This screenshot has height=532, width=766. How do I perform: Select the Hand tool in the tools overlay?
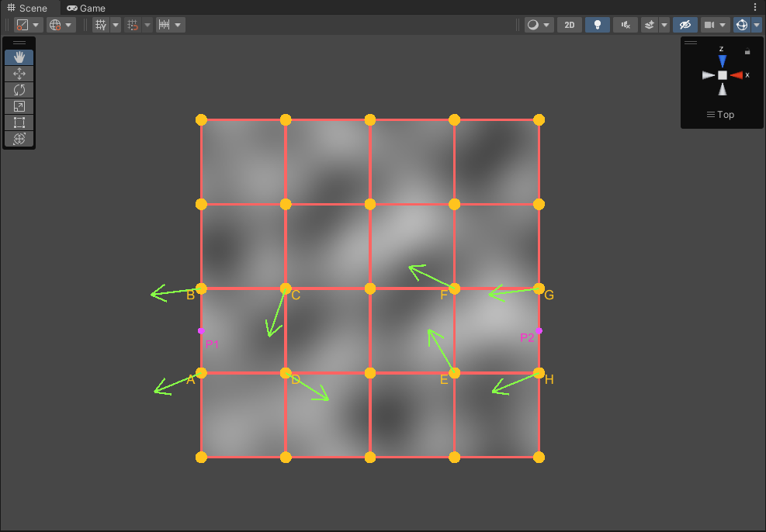19,57
